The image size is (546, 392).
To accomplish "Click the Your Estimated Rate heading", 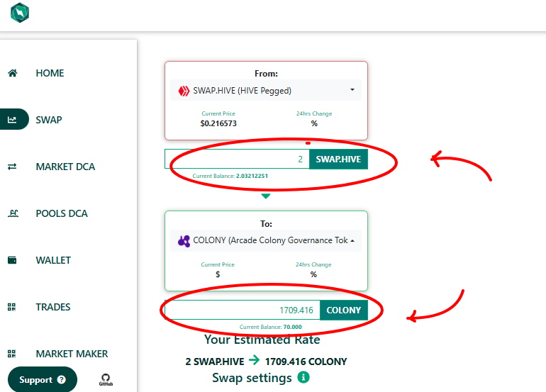I will [262, 340].
